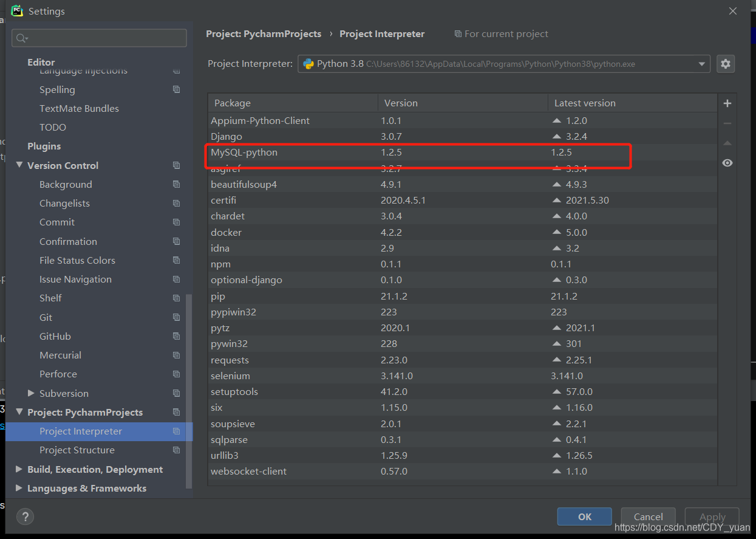Screen dimensions: 756x539
Task: Expand Languages & Frameworks section
Action: click(x=19, y=488)
